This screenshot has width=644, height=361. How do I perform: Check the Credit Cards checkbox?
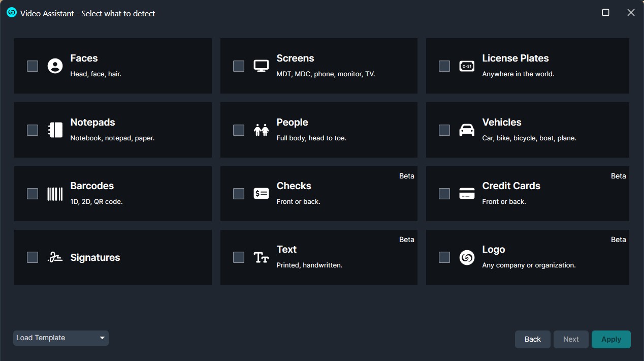[444, 194]
